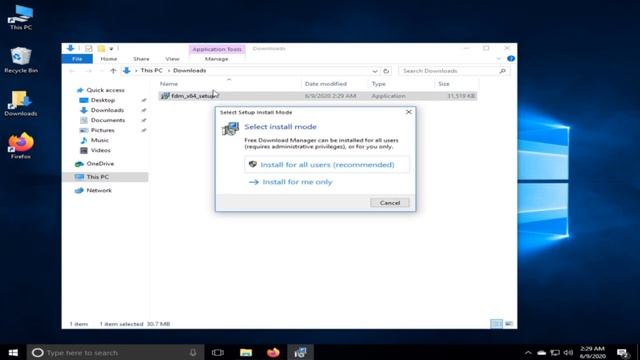Select Pictures in navigation pane
The image size is (640, 360).
pos(97,130)
